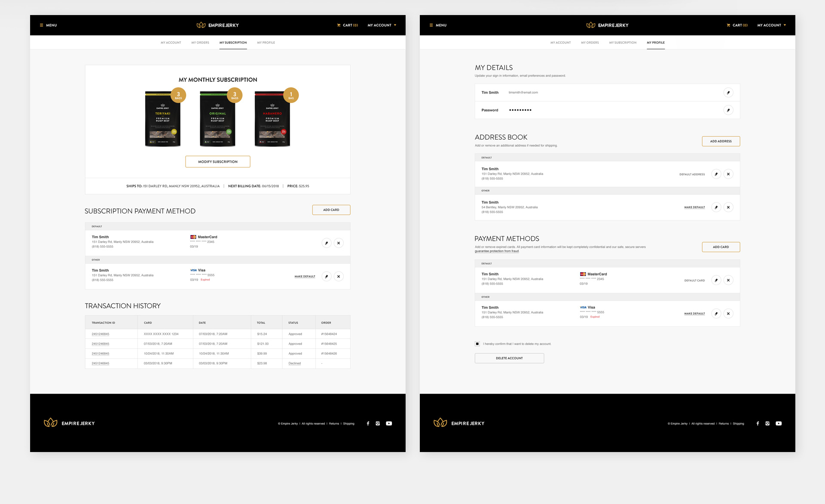Click the Teriyaki jerky bag thumbnail
The width and height of the screenshot is (825, 504).
tap(163, 119)
